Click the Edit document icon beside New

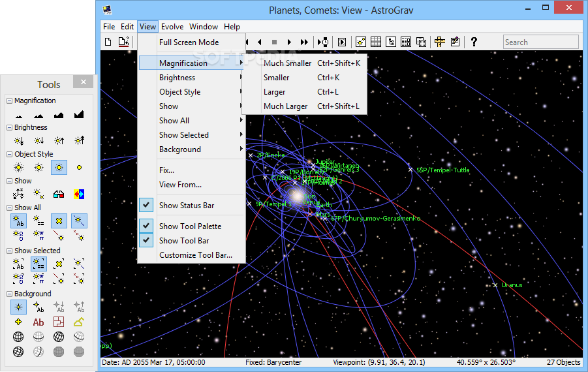click(x=123, y=42)
